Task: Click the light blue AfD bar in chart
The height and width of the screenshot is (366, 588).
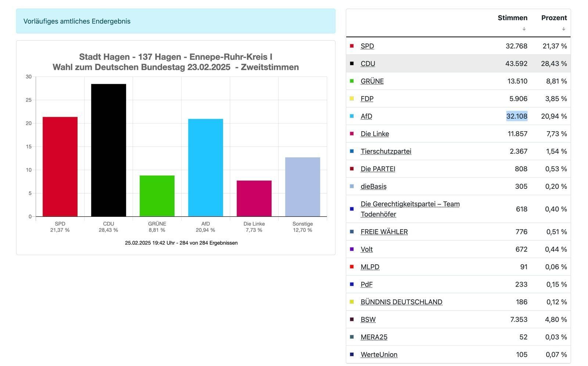Action: point(205,168)
